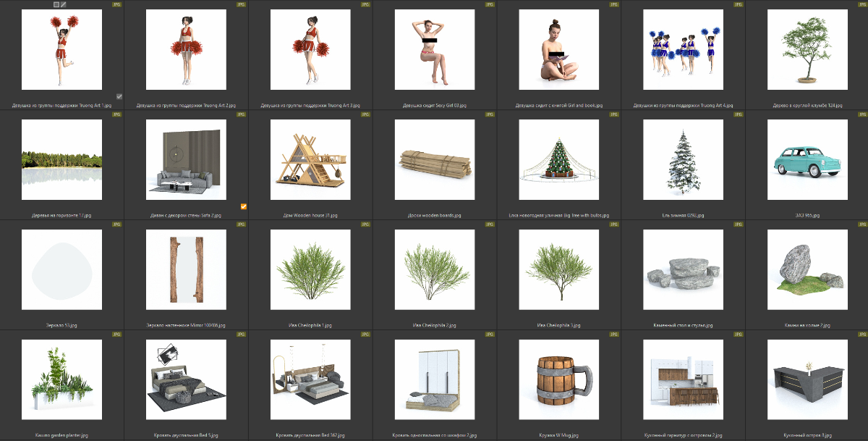868x441 pixels.
Task: Click the JPG badge on Truong Art 4 tile
Action: [x=738, y=4]
